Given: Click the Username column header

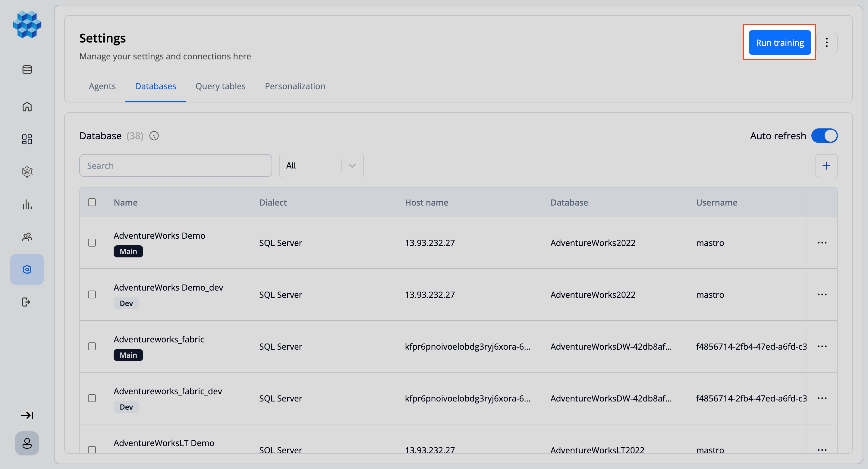Looking at the screenshot, I should (x=717, y=203).
